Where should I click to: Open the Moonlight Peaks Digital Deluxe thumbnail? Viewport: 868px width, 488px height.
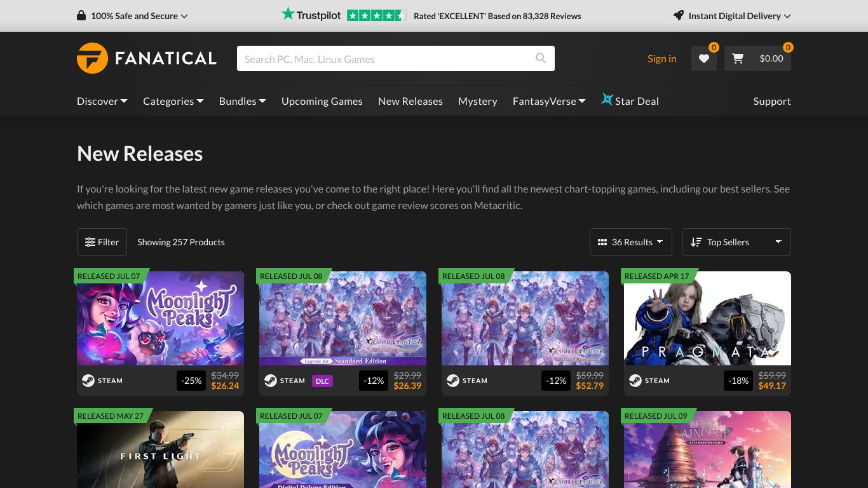[342, 449]
